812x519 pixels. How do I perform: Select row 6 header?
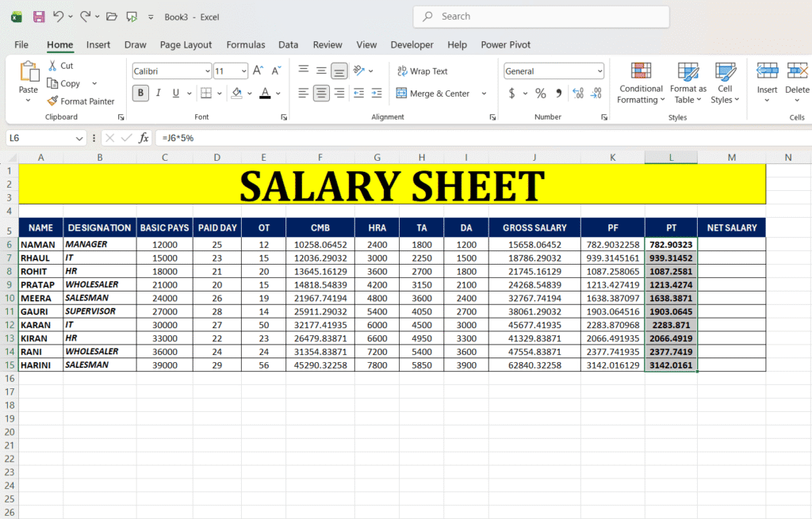tap(10, 244)
